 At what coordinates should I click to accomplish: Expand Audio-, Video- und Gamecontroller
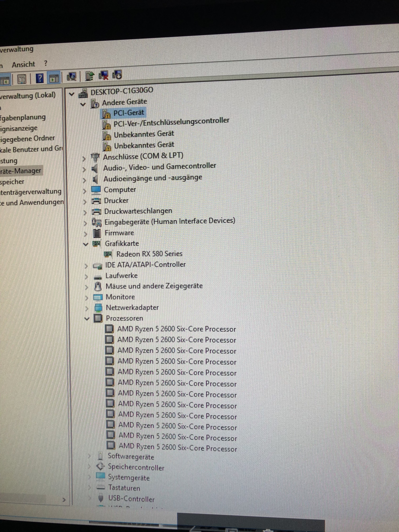click(84, 169)
